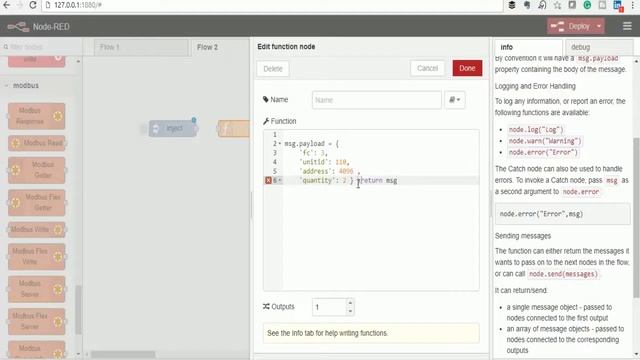The height and width of the screenshot is (360, 640).
Task: Click the inject node on canvas
Action: click(x=174, y=128)
